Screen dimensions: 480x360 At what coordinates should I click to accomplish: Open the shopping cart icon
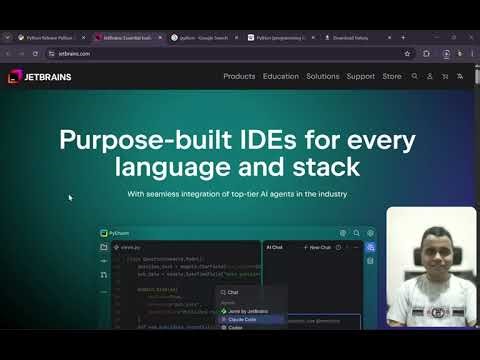point(445,76)
